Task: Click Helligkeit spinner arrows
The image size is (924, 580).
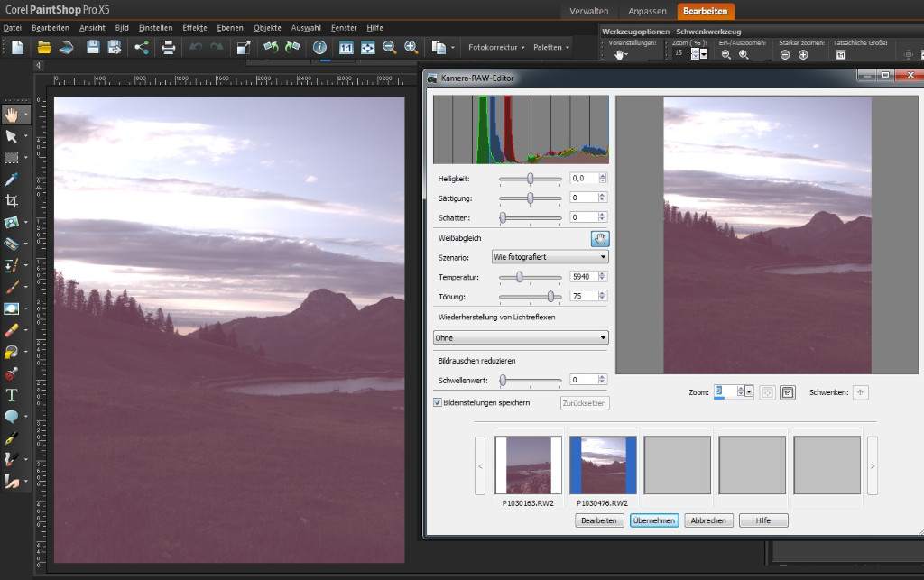Action: (x=602, y=178)
